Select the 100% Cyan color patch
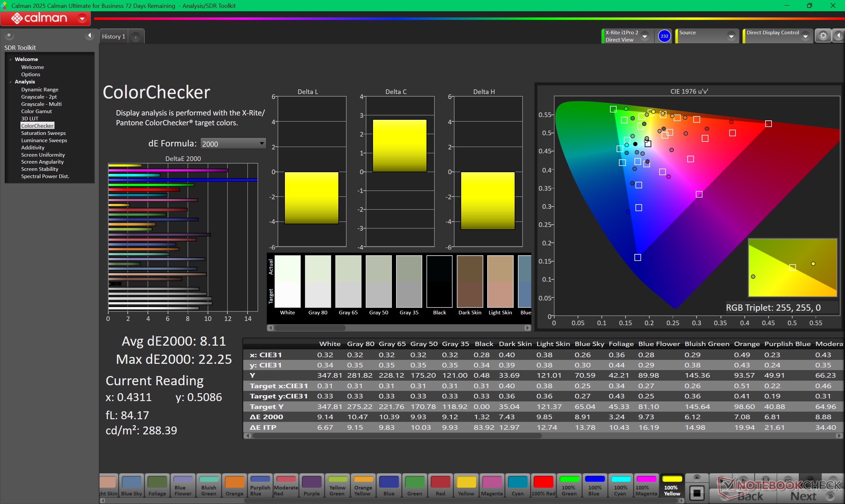 coord(621,486)
